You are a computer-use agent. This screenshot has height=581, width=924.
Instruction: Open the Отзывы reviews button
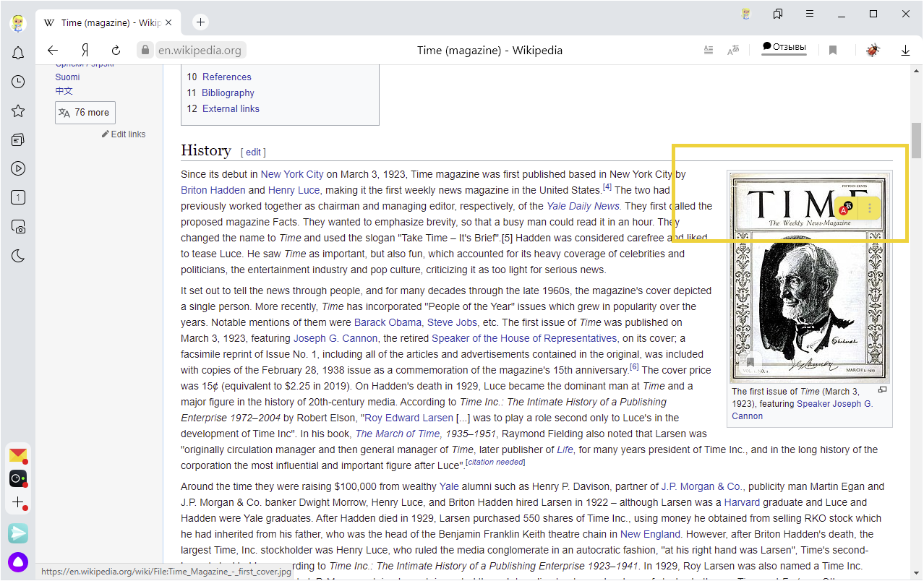click(x=784, y=48)
